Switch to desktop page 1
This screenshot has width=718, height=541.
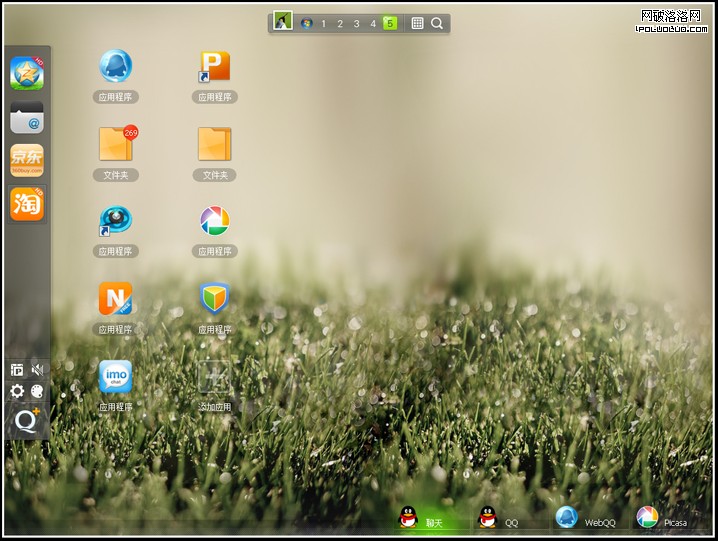click(x=323, y=23)
